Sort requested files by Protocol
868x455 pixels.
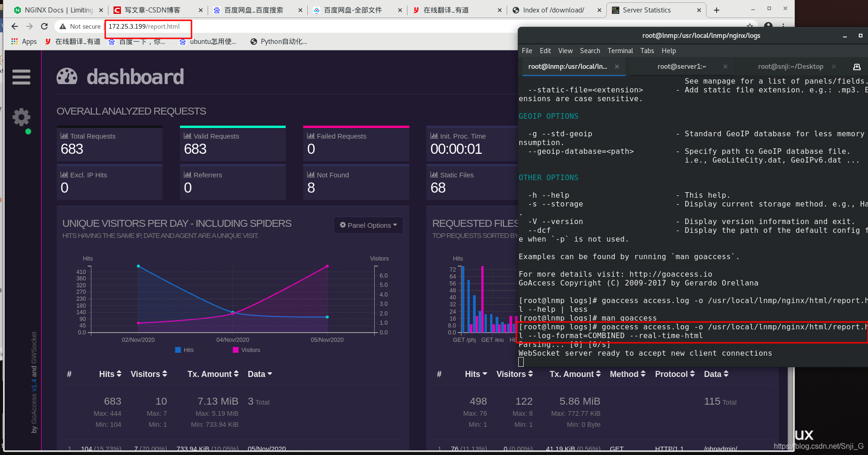point(675,374)
